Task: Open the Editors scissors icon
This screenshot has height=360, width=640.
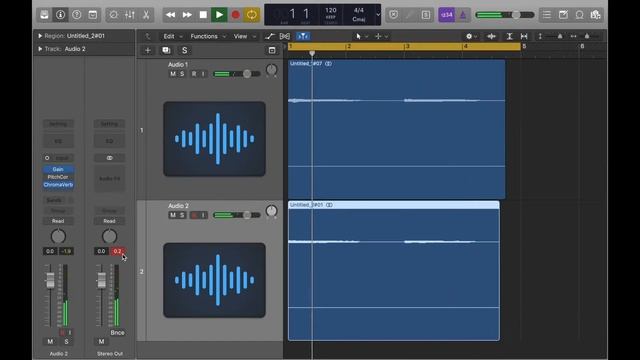Action: (146, 15)
